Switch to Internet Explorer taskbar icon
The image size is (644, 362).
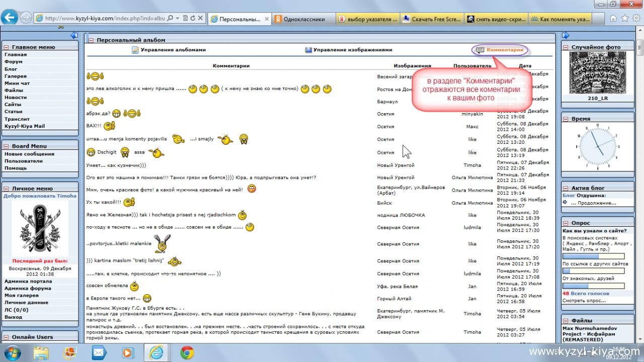click(x=157, y=352)
